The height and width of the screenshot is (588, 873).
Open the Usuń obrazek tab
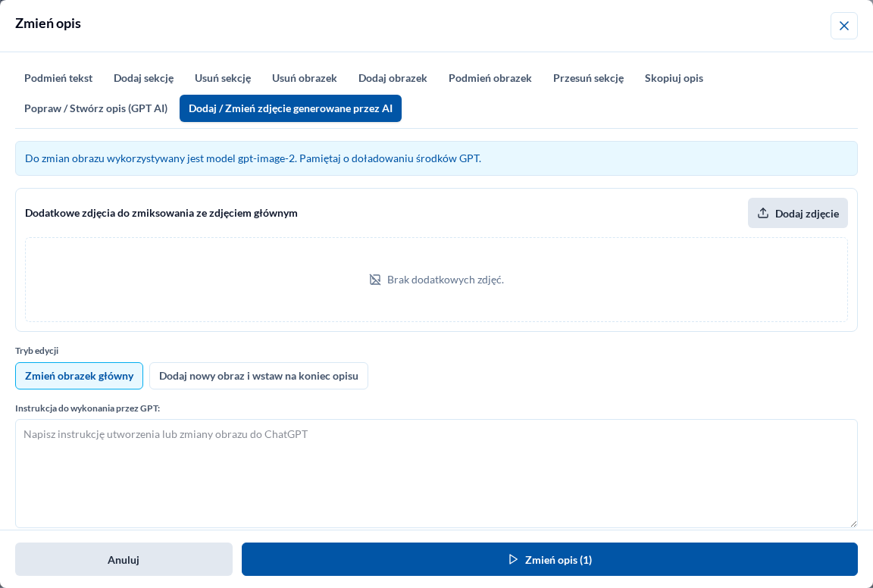point(305,78)
